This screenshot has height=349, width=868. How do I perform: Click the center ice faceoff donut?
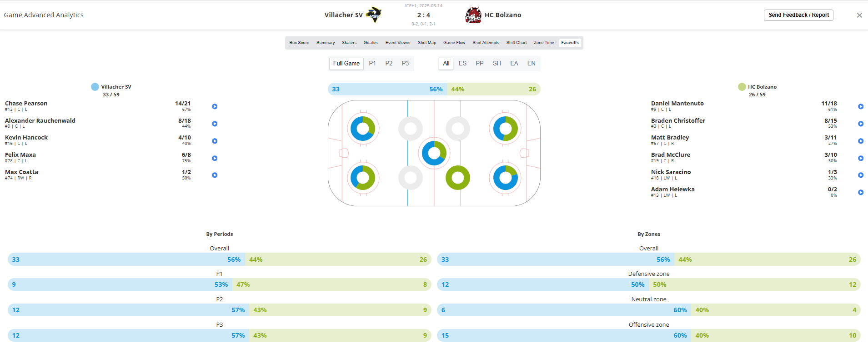tap(434, 153)
